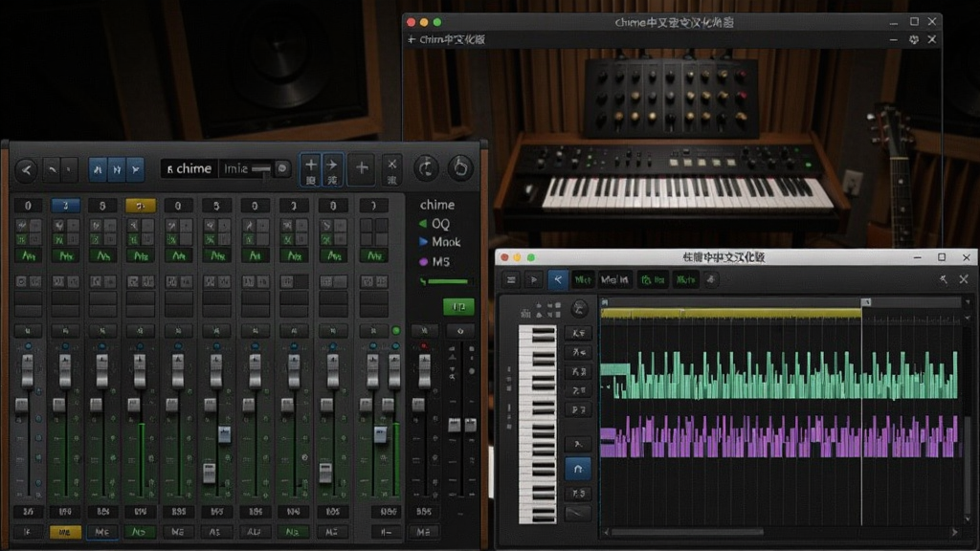The width and height of the screenshot is (980, 551).
Task: Toggle the red record LED on master strip
Action: (424, 346)
